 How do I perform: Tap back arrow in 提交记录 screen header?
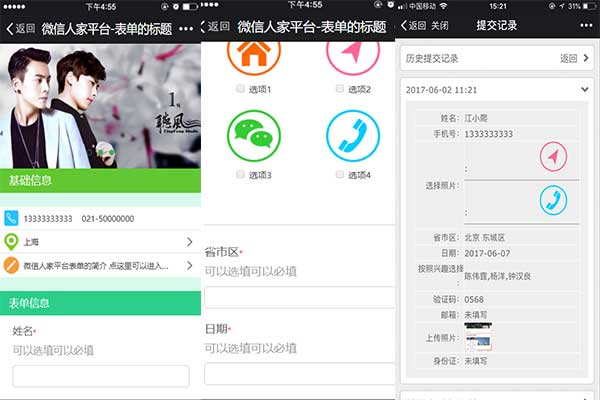coord(404,26)
